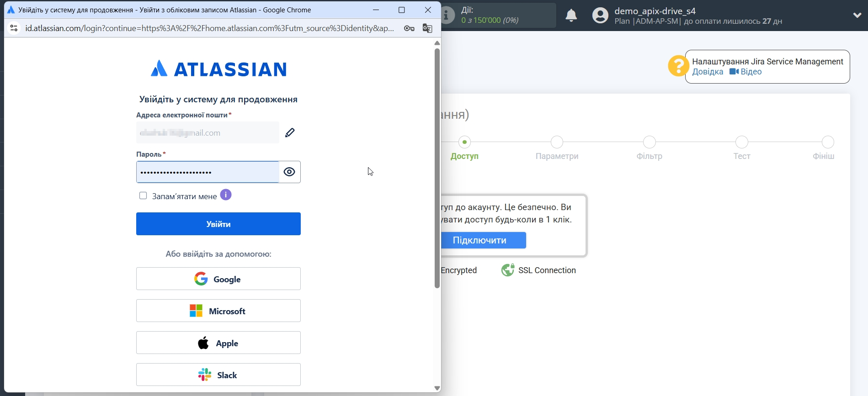Click the Atlassian logo in login page
The image size is (868, 396).
click(218, 69)
